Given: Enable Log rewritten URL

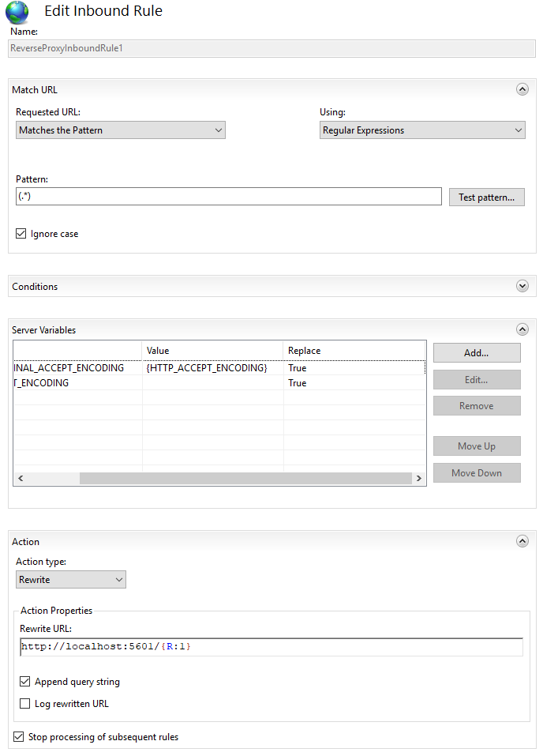Looking at the screenshot, I should click(x=25, y=703).
